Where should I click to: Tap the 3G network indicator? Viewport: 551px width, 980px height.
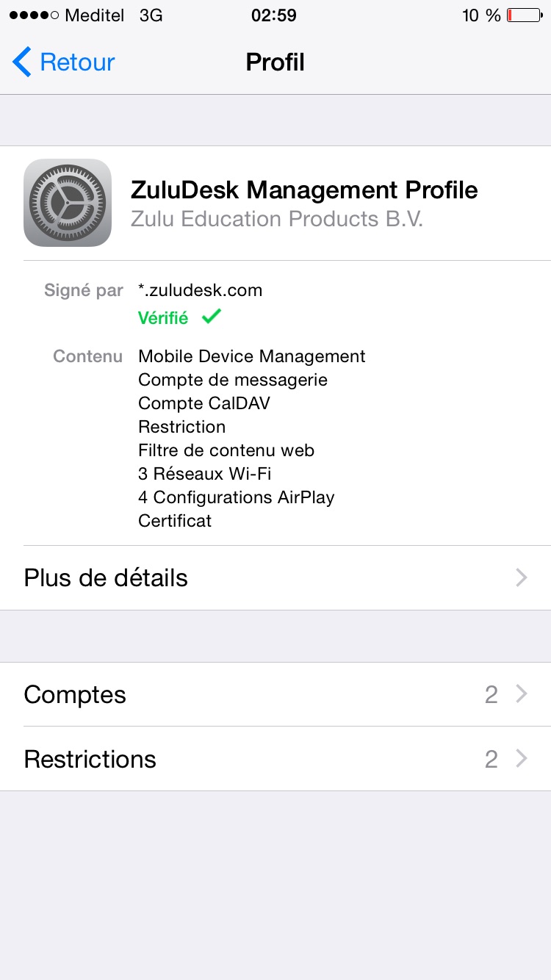pos(149,15)
